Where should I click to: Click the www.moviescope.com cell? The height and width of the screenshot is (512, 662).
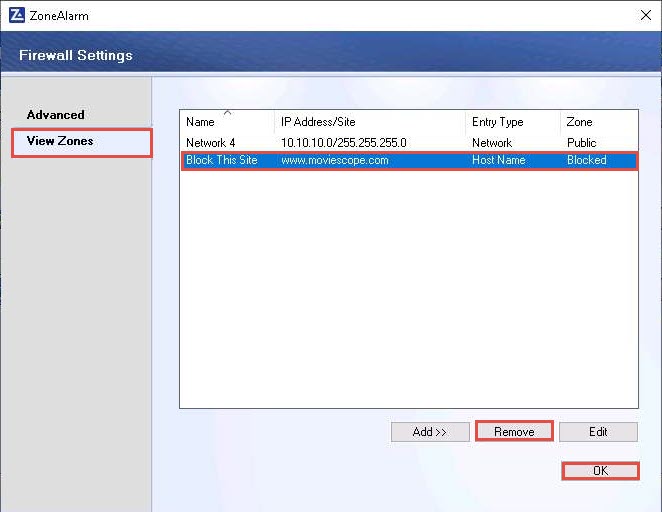point(335,160)
